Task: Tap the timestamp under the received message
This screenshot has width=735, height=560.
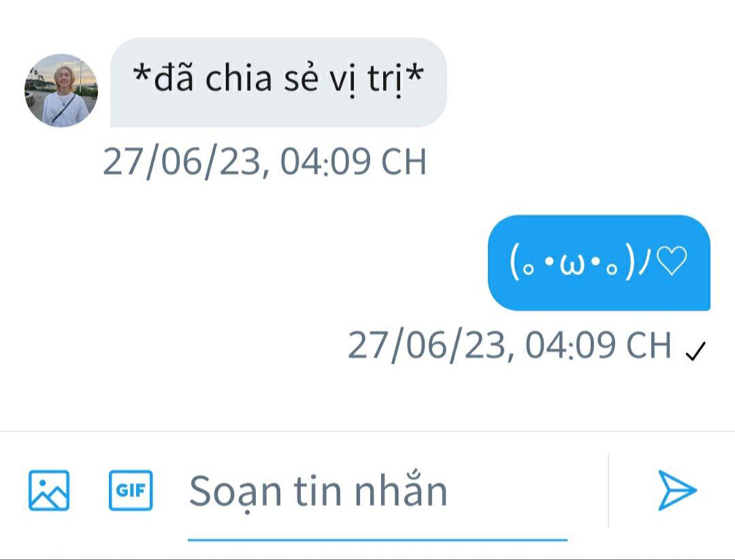Action: 264,162
